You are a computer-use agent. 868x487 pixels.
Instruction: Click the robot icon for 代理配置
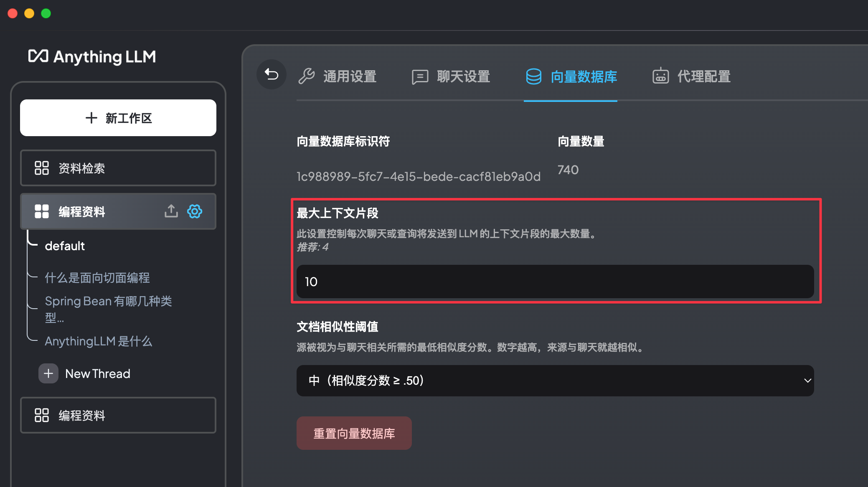coord(660,76)
